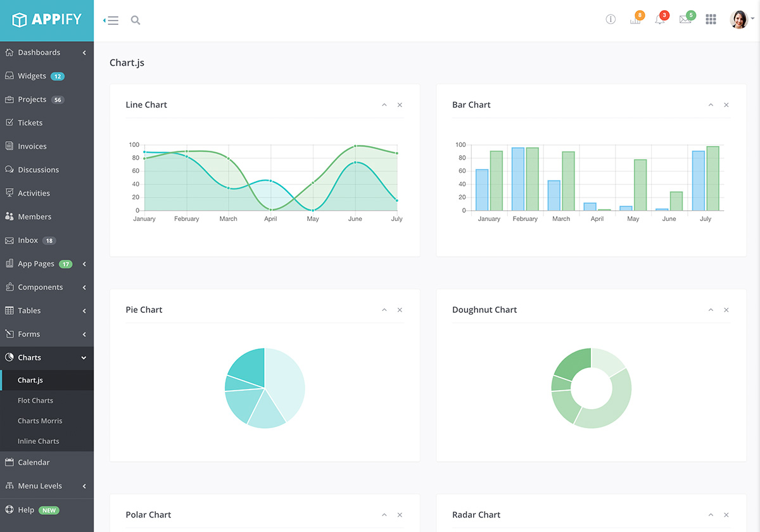Open the notifications bell icon

click(659, 20)
